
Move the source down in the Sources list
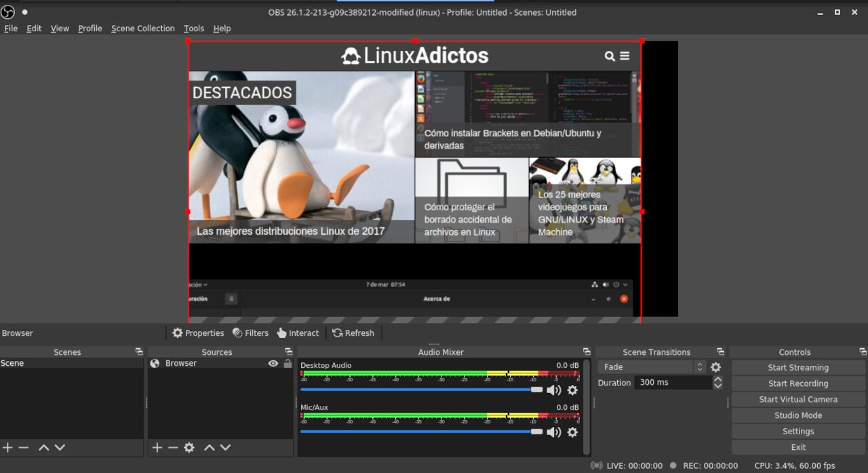225,447
